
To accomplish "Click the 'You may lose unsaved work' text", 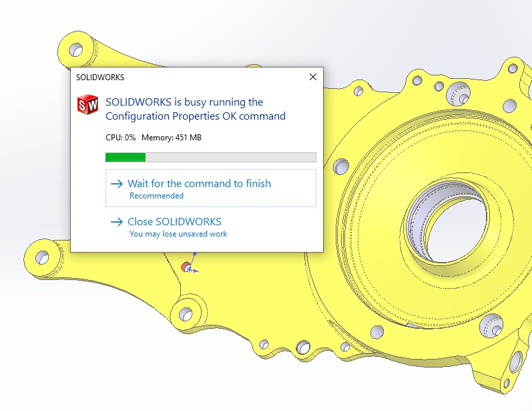I will tap(178, 234).
